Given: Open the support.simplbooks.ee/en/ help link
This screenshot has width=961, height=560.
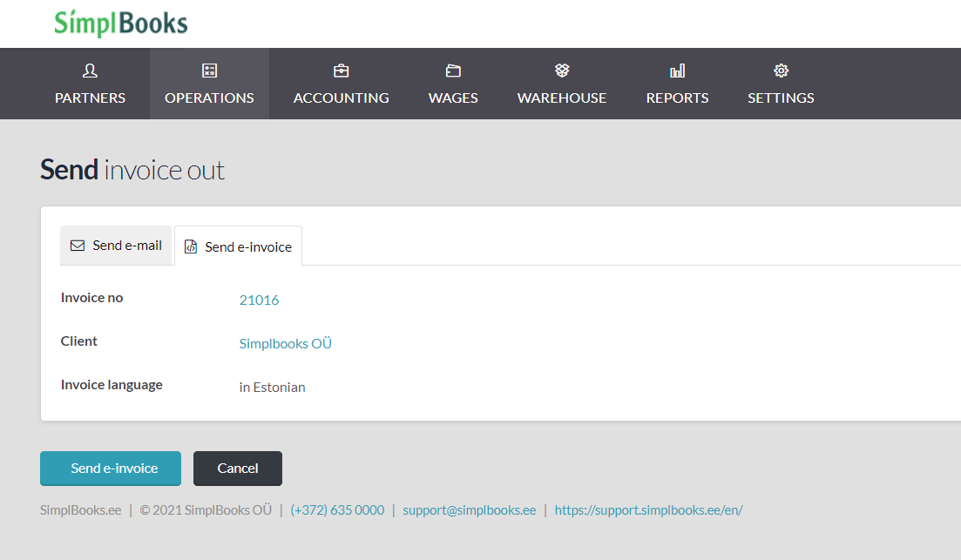Looking at the screenshot, I should [648, 510].
